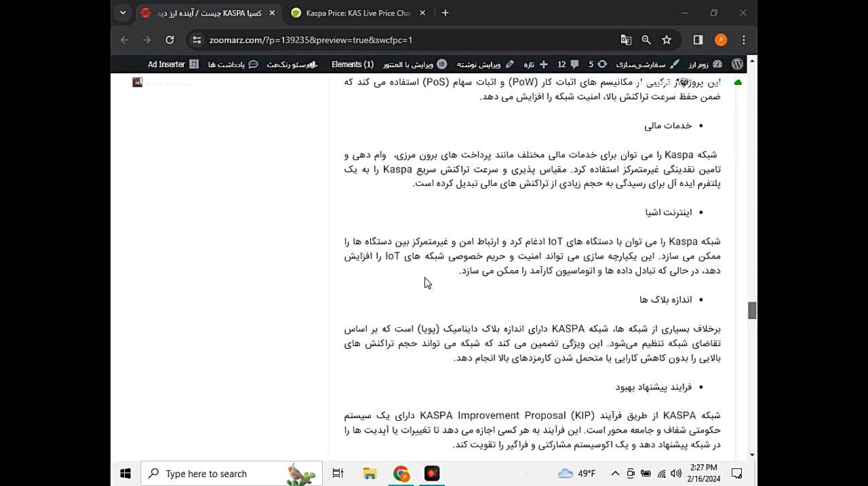Open the volume speaker tray icon
This screenshot has width=868, height=486.
click(x=676, y=473)
